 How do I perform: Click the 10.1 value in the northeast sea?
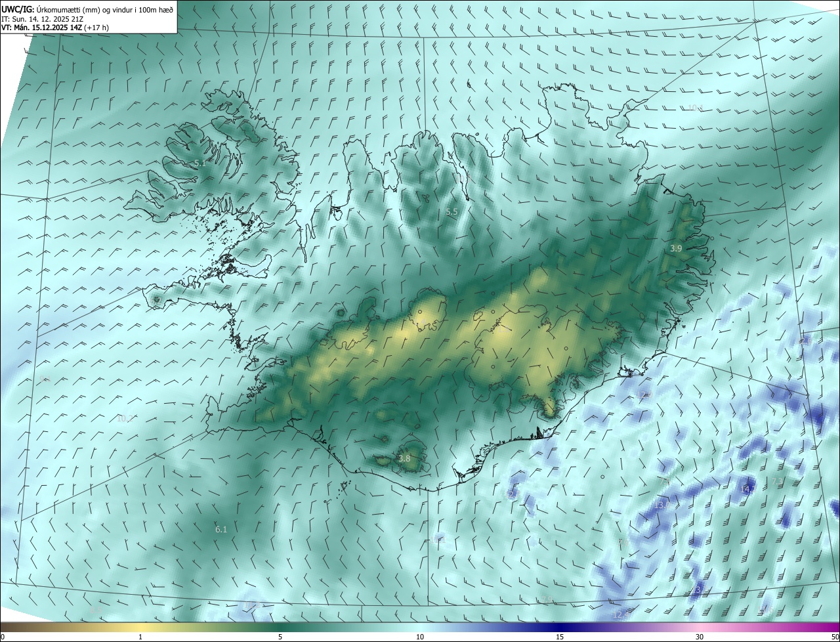point(695,108)
